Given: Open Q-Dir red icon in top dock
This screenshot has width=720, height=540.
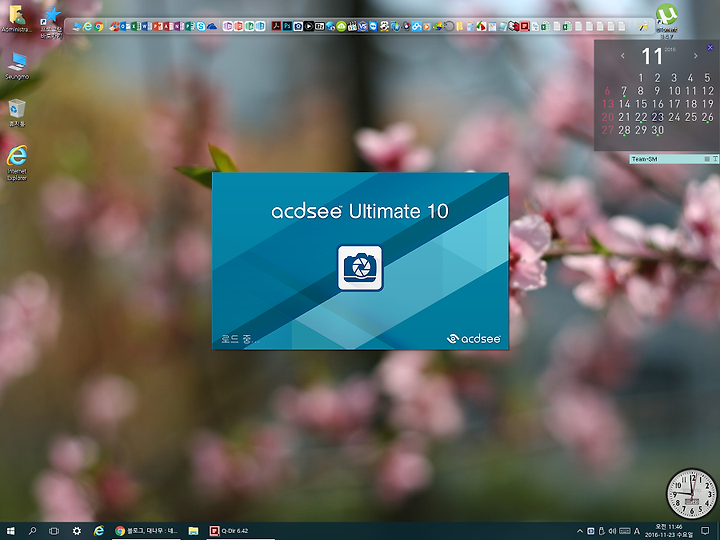Looking at the screenshot, I should (524, 26).
